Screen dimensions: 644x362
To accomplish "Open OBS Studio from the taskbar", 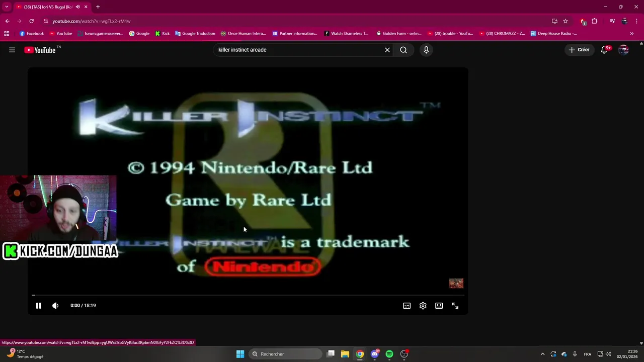I will click(x=404, y=354).
